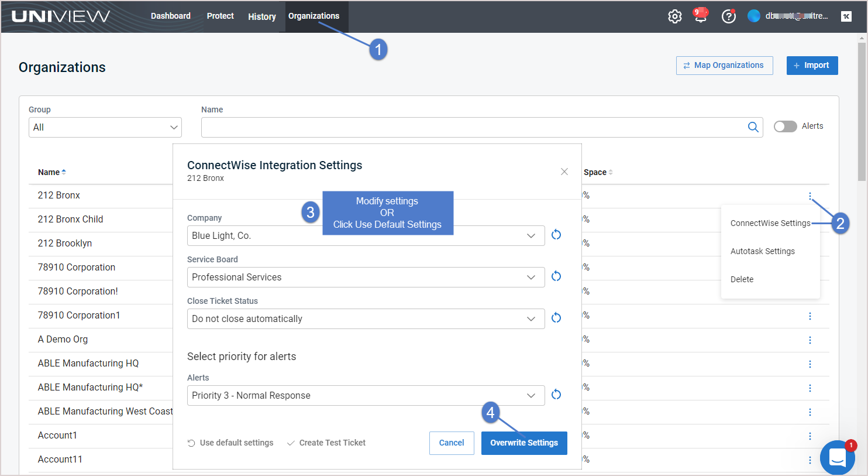This screenshot has height=476, width=868.
Task: Reset the Service Board field to default
Action: pyautogui.click(x=556, y=276)
